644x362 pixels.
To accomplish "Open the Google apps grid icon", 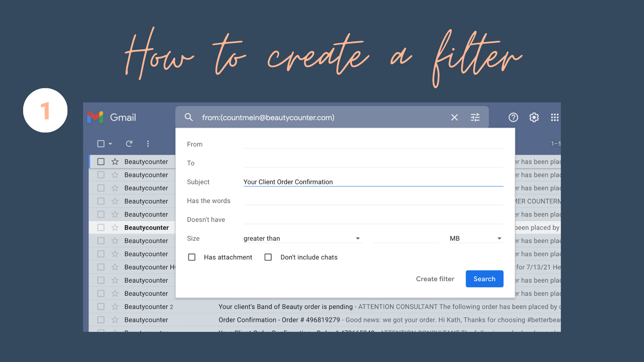I will tap(554, 117).
